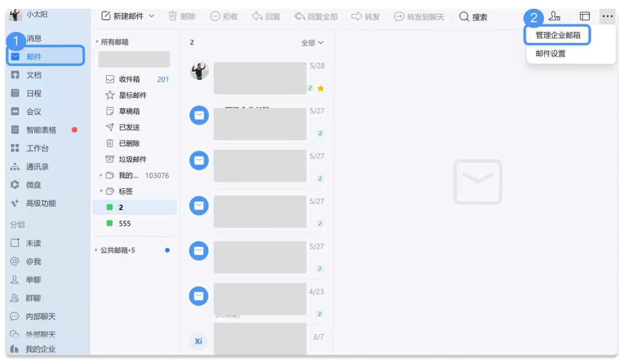Open the 全部 filter dropdown

pyautogui.click(x=312, y=42)
